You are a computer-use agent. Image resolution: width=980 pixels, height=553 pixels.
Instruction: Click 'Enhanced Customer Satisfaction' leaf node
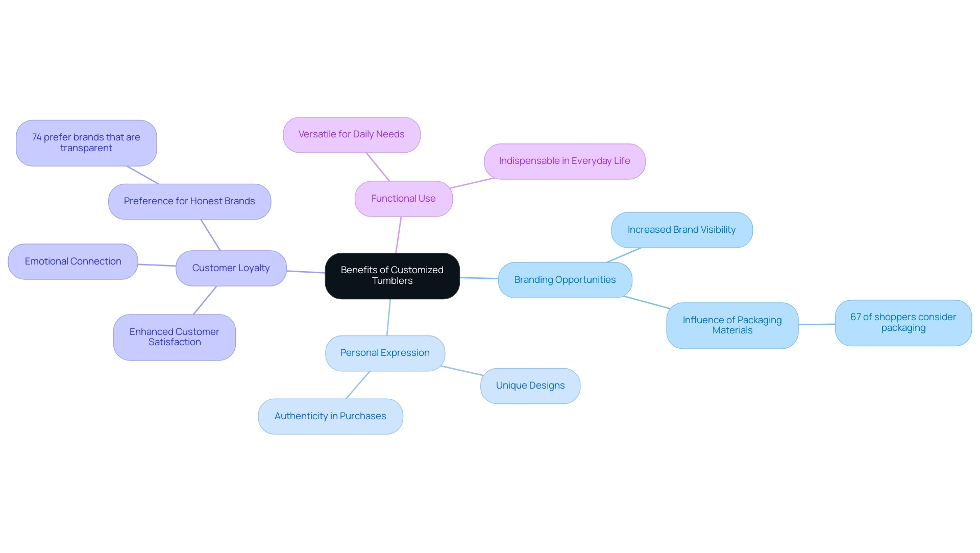pos(176,336)
